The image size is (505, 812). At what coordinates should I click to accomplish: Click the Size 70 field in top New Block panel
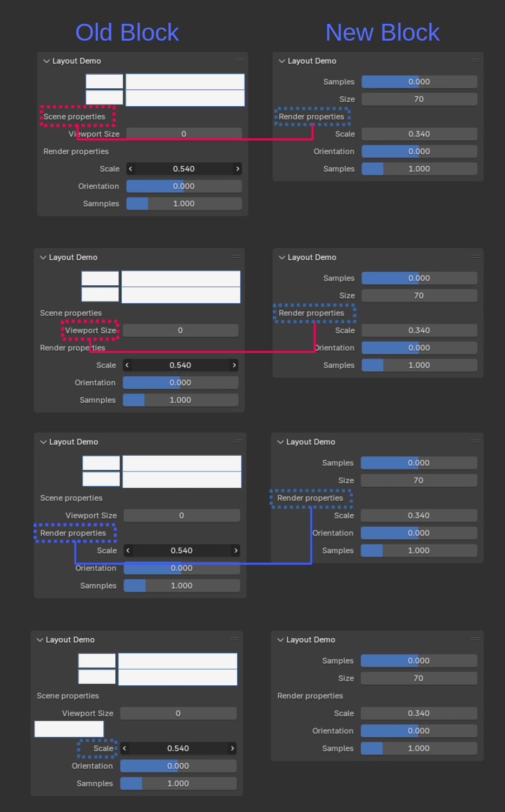pos(419,99)
